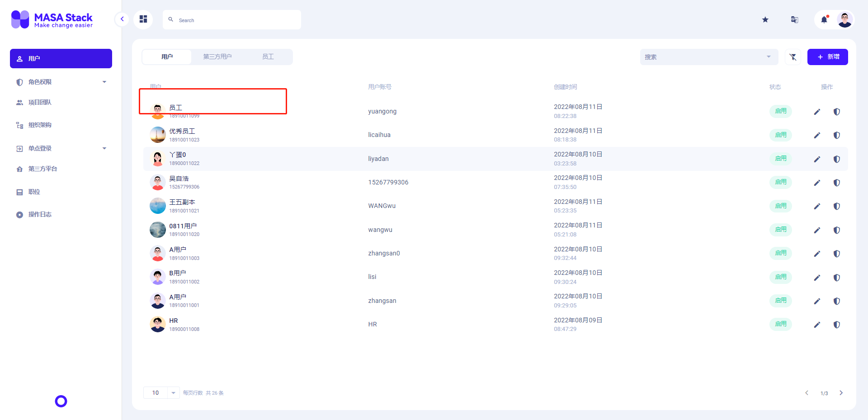Expand the 单点登录 sidebar menu
The height and width of the screenshot is (420, 868).
coord(61,148)
